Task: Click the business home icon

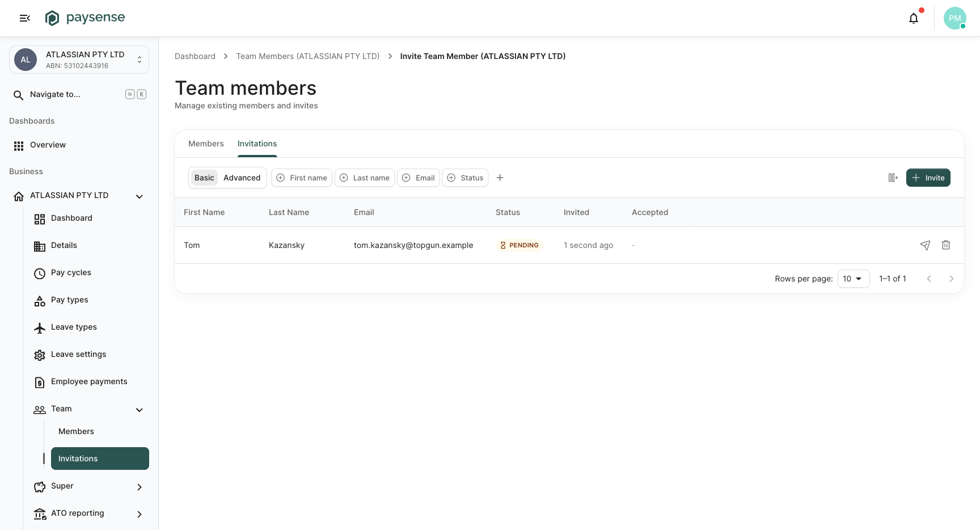Action: pos(19,196)
